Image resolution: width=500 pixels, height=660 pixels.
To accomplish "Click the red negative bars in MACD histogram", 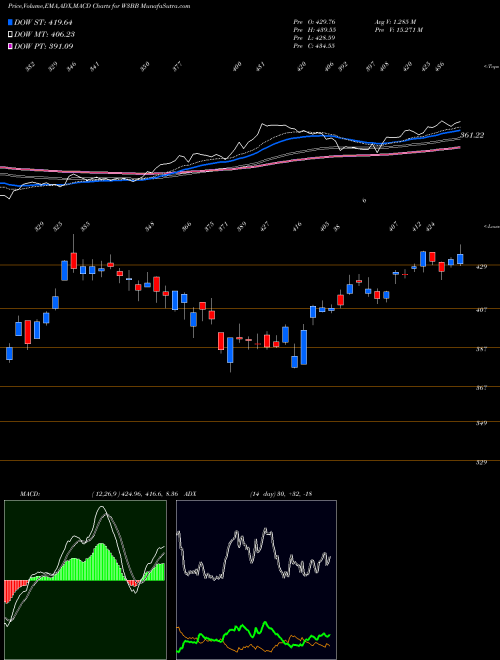I will click(x=15, y=589).
